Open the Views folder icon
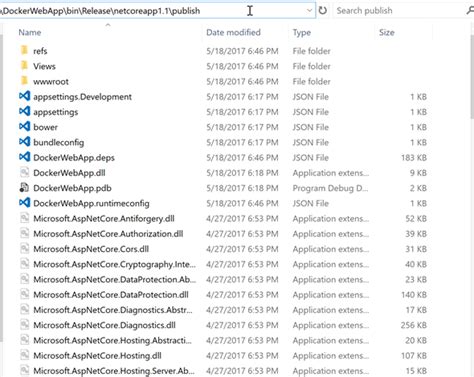The height and width of the screenshot is (377, 474). point(24,66)
